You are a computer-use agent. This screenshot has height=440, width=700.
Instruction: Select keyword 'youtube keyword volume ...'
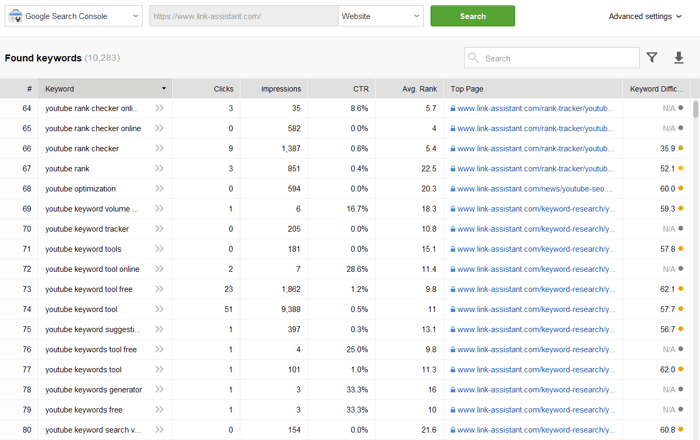click(92, 209)
